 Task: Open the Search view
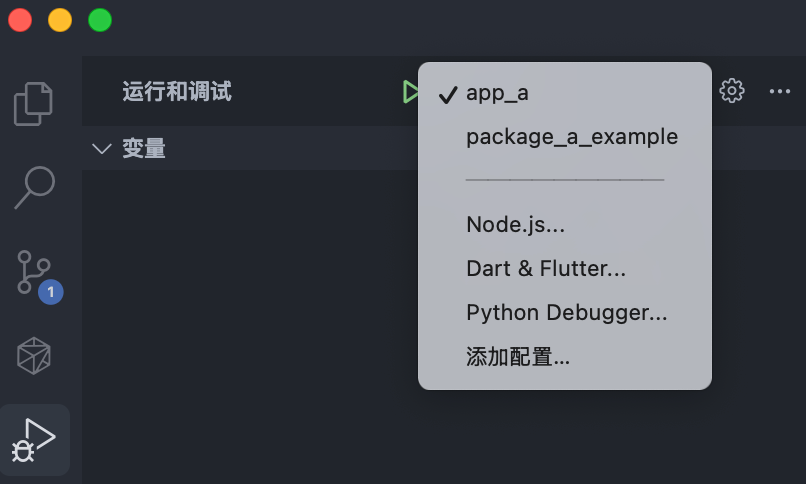[34, 186]
